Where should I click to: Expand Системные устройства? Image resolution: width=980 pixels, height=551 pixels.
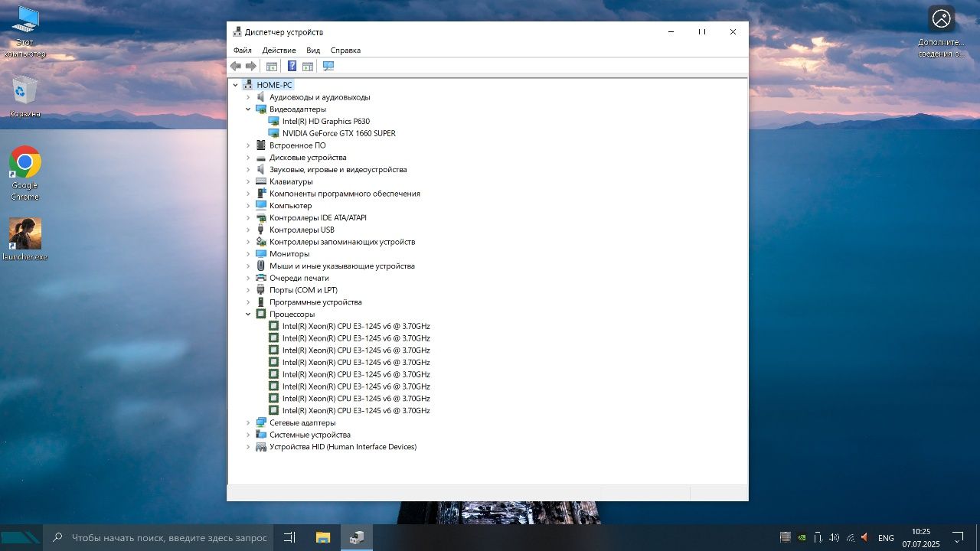coord(248,435)
